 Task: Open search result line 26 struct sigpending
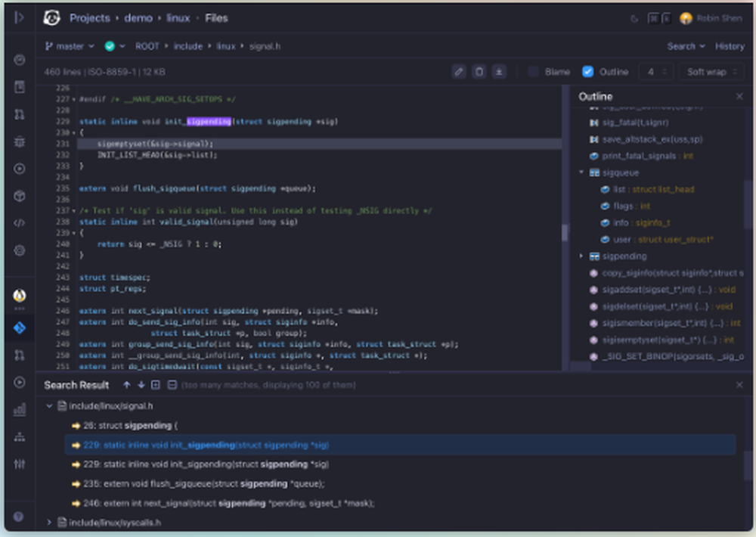click(130, 426)
